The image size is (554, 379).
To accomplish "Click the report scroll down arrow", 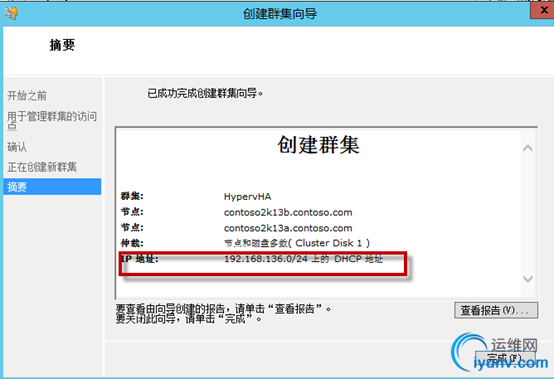I will [528, 279].
